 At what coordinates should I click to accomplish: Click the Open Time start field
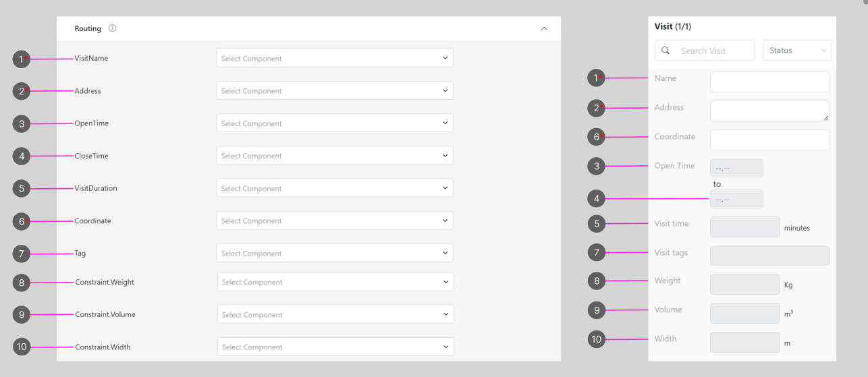coord(736,168)
